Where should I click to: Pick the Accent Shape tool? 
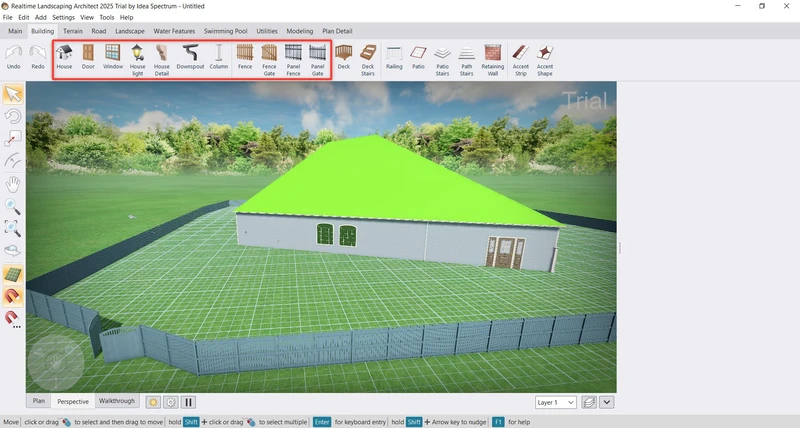click(545, 58)
